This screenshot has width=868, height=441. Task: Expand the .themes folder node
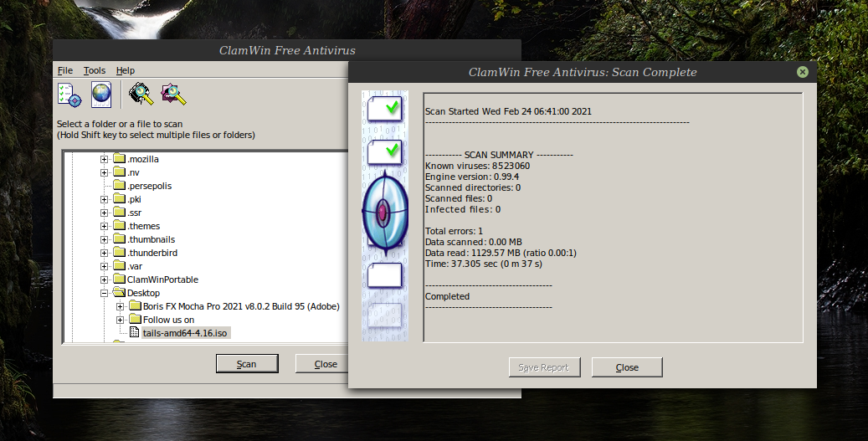pos(104,226)
